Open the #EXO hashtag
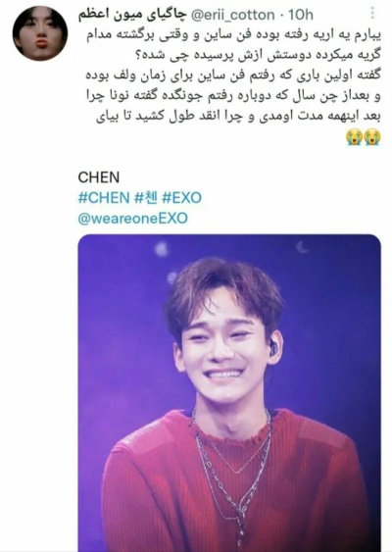Screen dimensions: 392x552 pyautogui.click(x=181, y=197)
